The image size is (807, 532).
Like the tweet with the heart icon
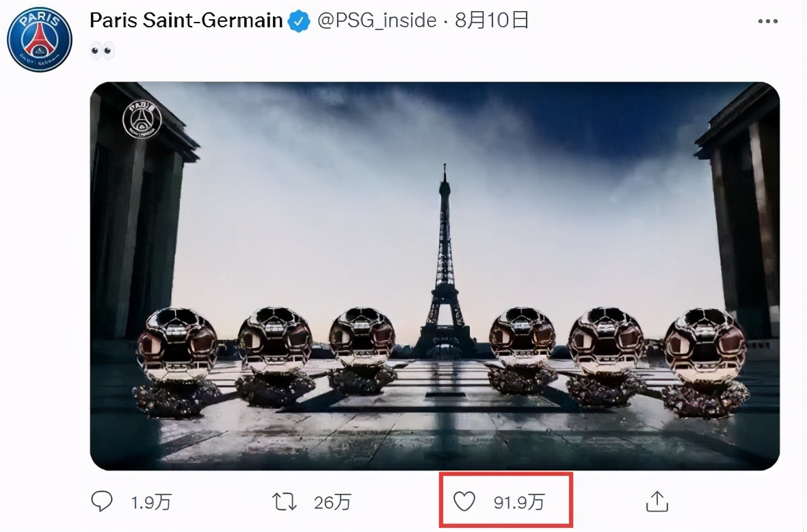tap(464, 503)
